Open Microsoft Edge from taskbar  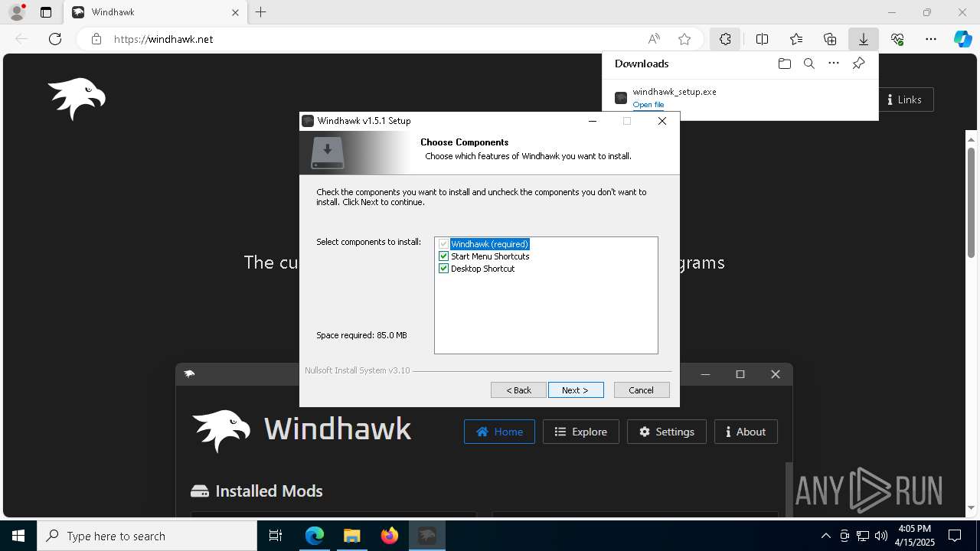(x=315, y=536)
